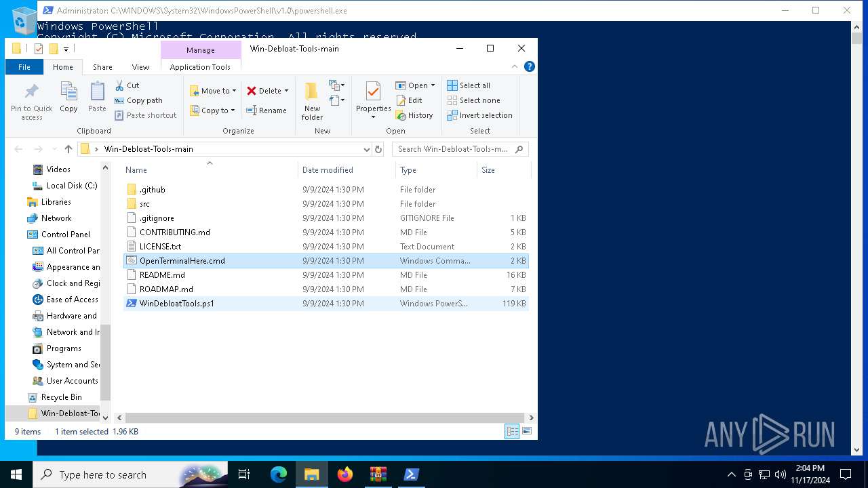
Task: Open the notification center icon
Action: [846, 474]
